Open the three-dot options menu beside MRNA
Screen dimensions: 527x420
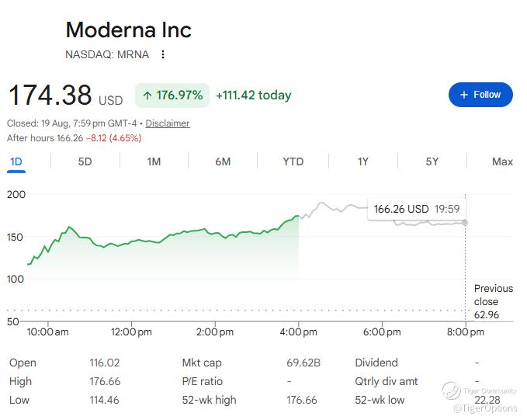click(x=163, y=54)
